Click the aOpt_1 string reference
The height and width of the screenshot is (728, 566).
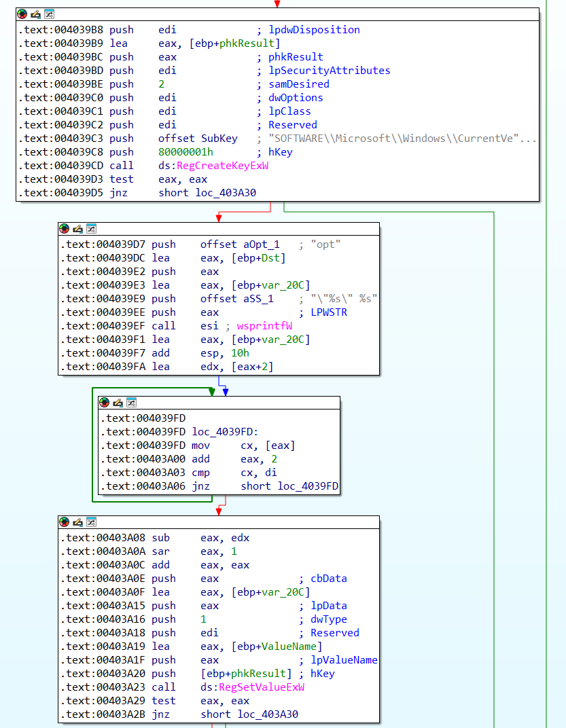coord(260,244)
